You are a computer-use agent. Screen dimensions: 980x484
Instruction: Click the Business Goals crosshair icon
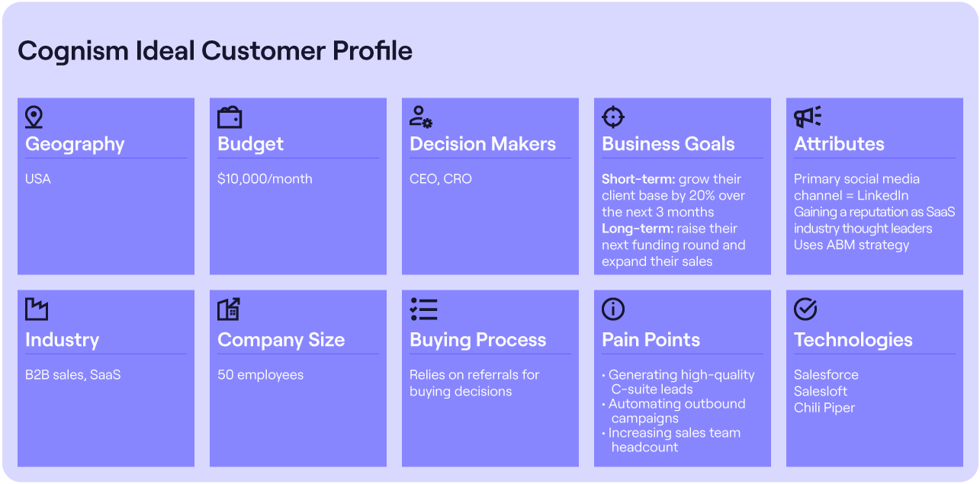(x=613, y=117)
